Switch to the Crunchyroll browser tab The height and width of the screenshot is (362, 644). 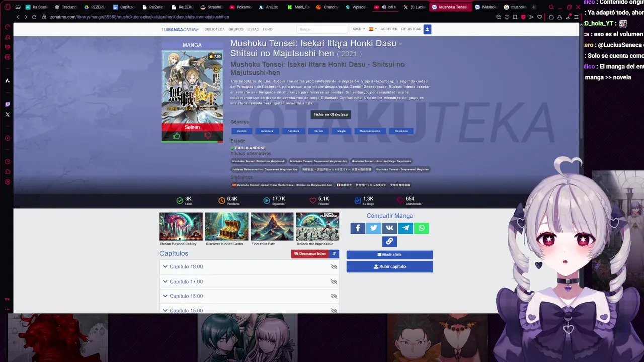[328, 7]
